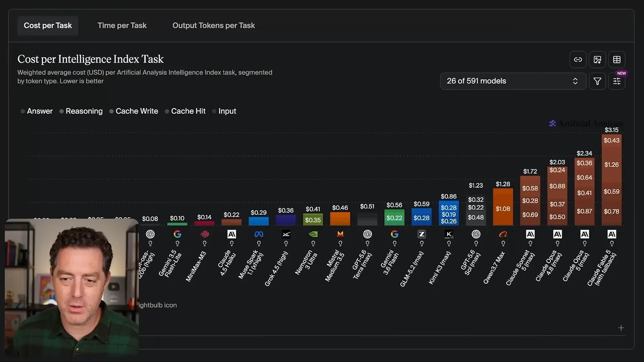This screenshot has width=644, height=362.
Task: Open the table view icon
Action: click(x=617, y=60)
